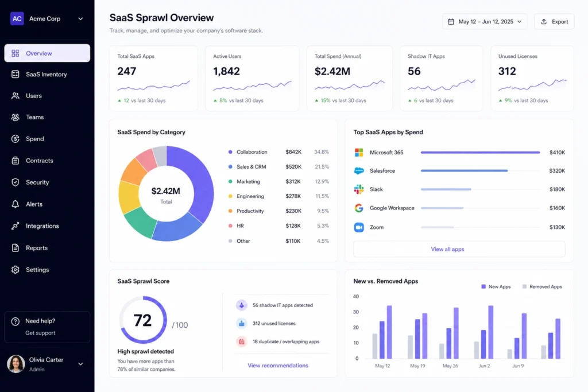This screenshot has width=588, height=392.
Task: Click the Contracts clipboard icon
Action: [x=16, y=161]
